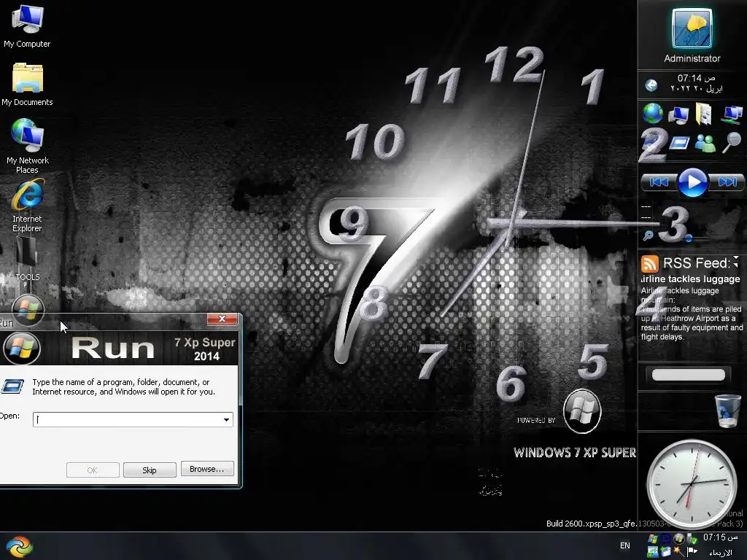Click the Safely Remove Hardware tray icon
747x560 pixels.
[692, 539]
